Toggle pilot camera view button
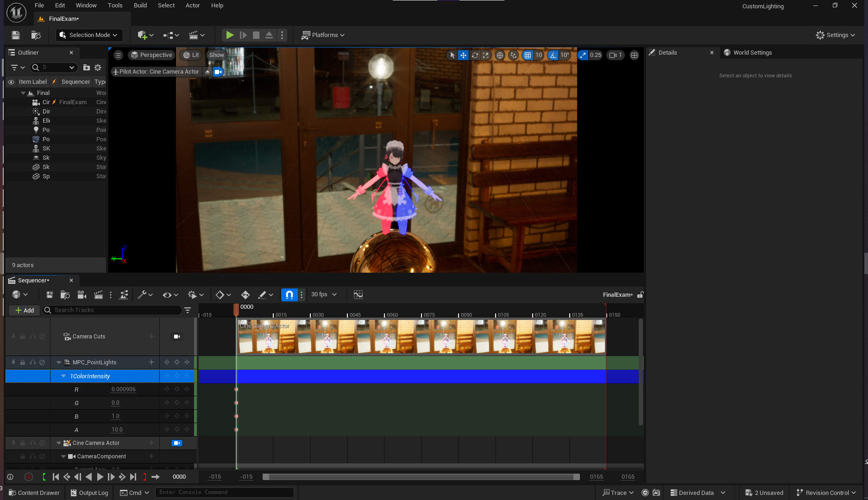This screenshot has height=500, width=868. (218, 72)
